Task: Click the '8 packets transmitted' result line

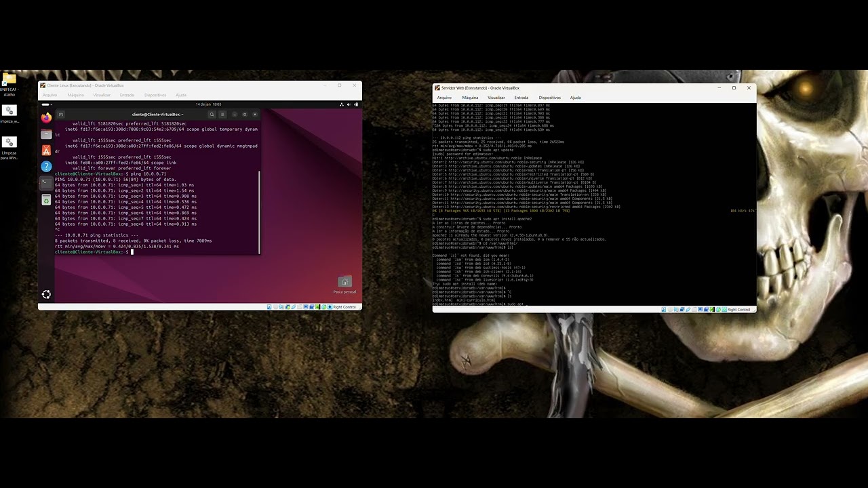Action: (134, 241)
